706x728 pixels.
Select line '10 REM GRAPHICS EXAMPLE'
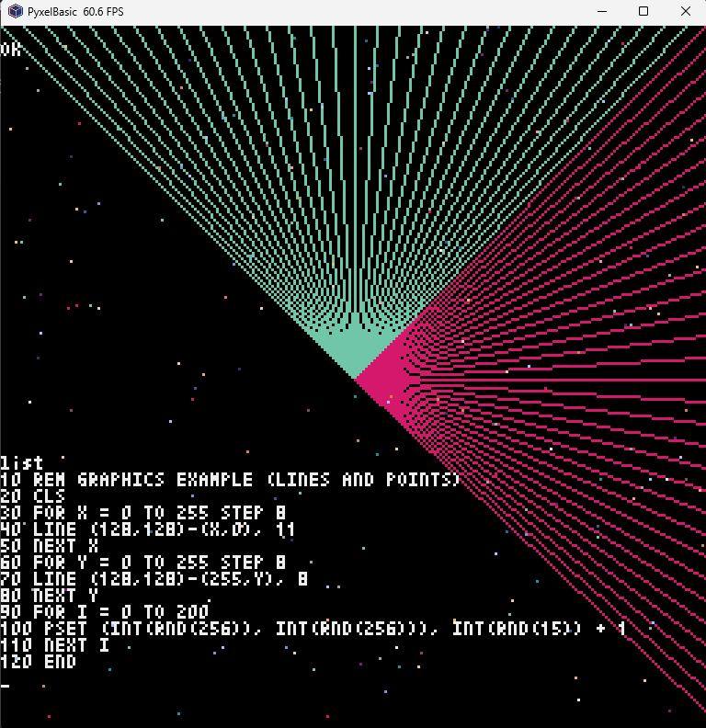coord(230,480)
